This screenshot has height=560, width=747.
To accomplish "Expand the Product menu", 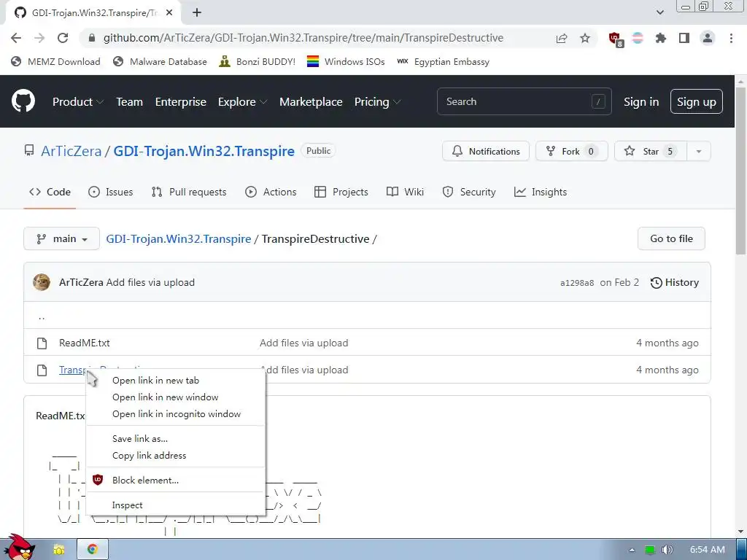I will (x=77, y=102).
